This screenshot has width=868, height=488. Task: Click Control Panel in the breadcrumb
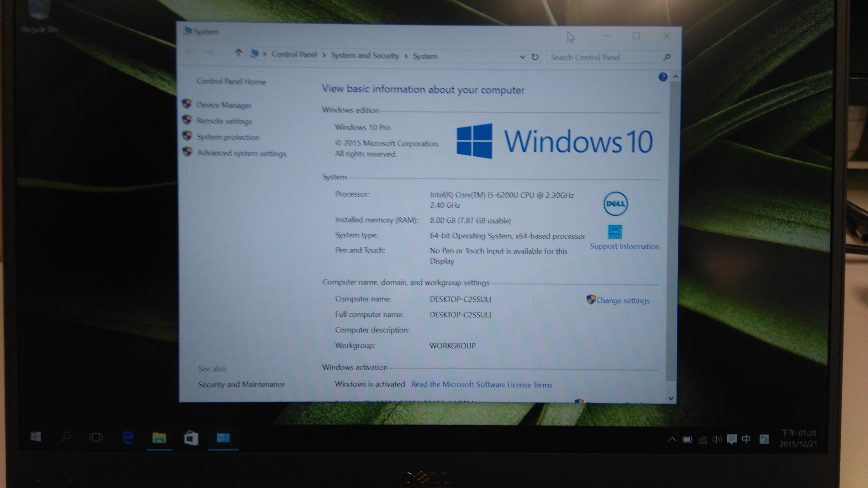(x=294, y=55)
